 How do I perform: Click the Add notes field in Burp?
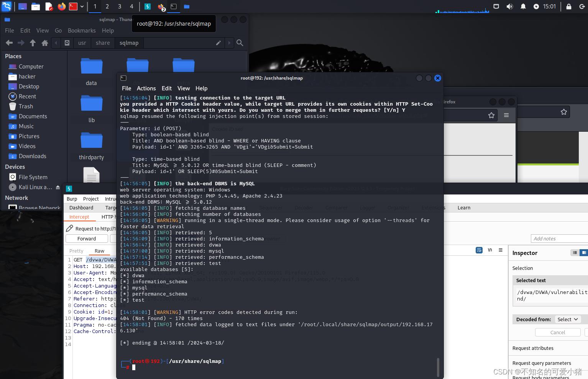coord(559,239)
